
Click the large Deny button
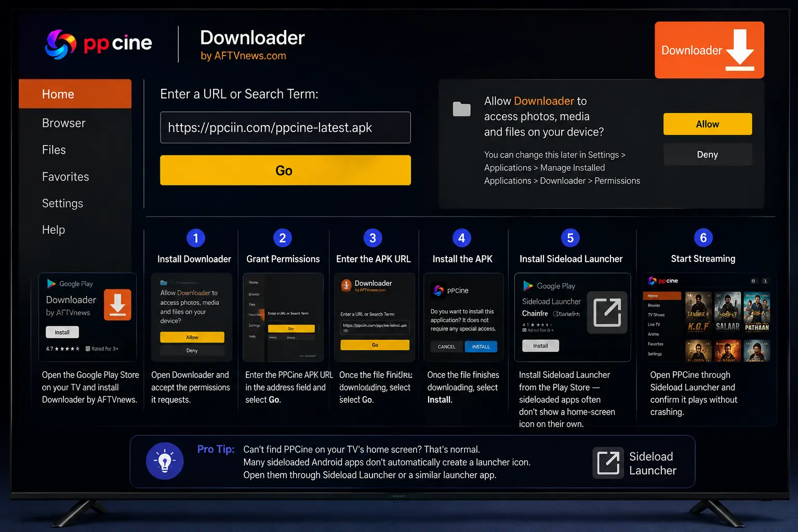click(x=708, y=154)
